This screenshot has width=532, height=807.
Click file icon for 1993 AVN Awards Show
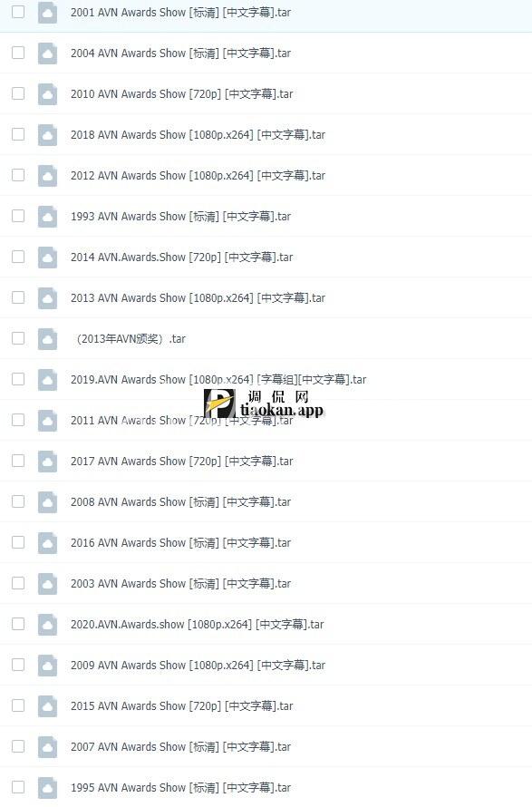47,216
